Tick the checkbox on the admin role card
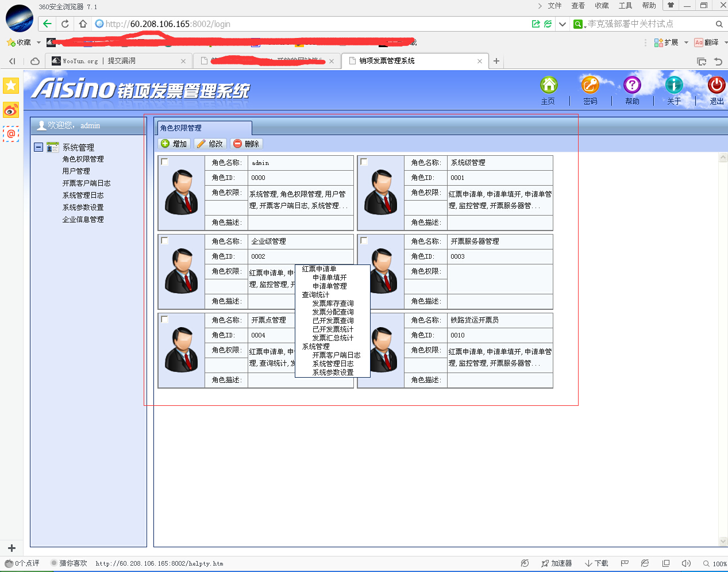728x572 pixels. [x=165, y=162]
